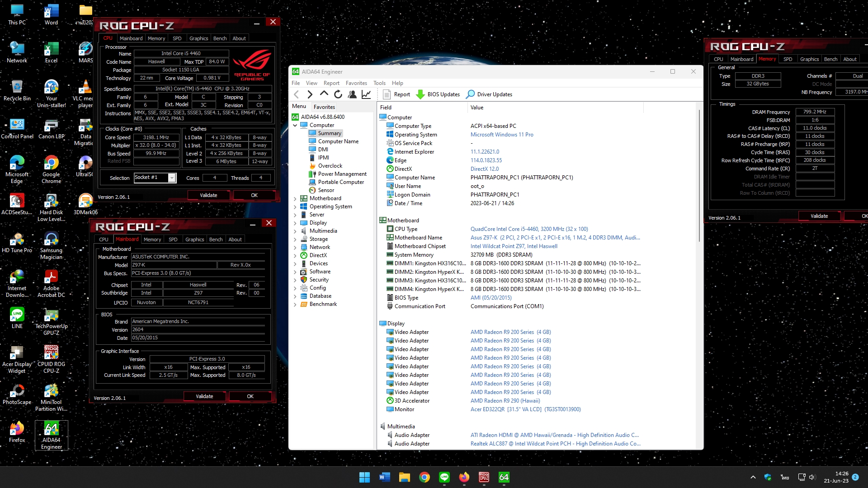Click the graph chart icon in AIDA64 toolbar
The image size is (868, 488).
coord(366,94)
